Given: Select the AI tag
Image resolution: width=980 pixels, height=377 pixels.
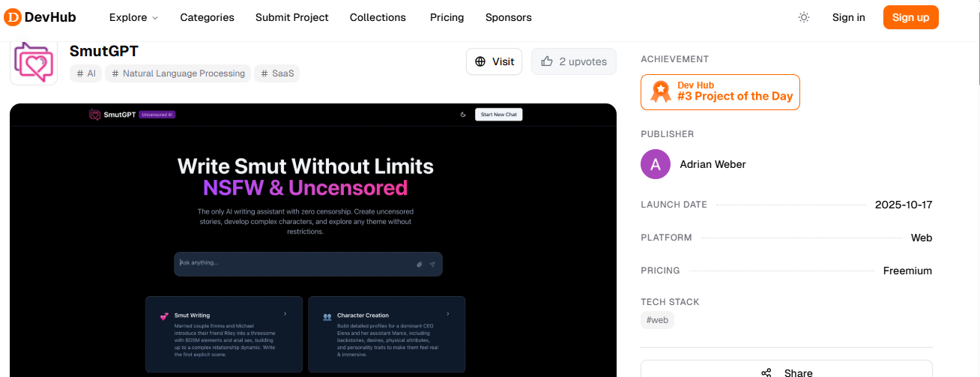Looking at the screenshot, I should click(85, 73).
